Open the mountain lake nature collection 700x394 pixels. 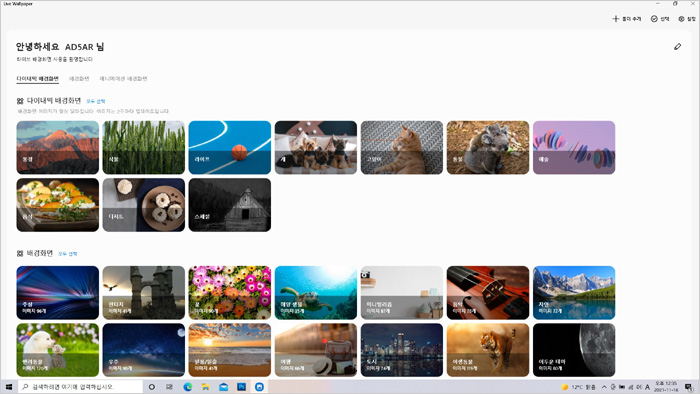(x=574, y=293)
